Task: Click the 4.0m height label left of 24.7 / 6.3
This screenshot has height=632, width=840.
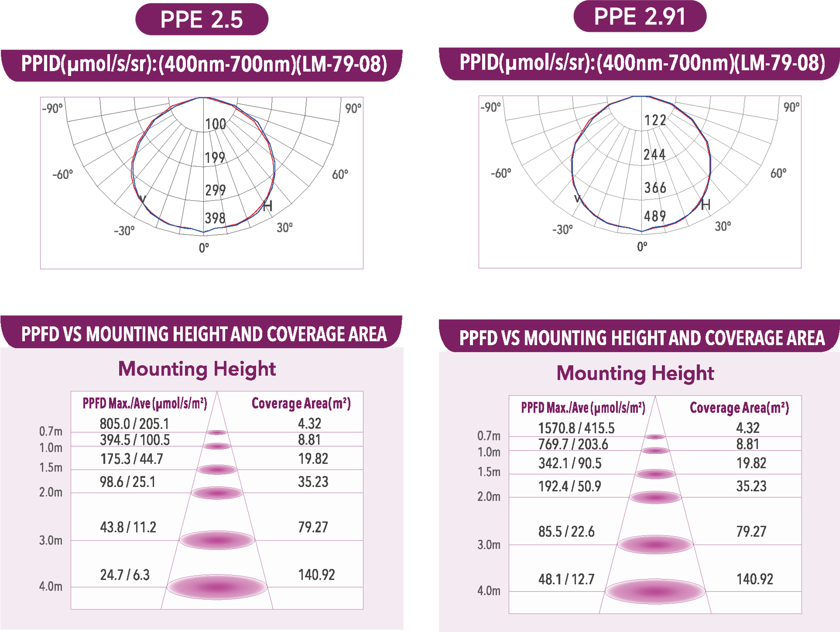Action: coord(51,586)
